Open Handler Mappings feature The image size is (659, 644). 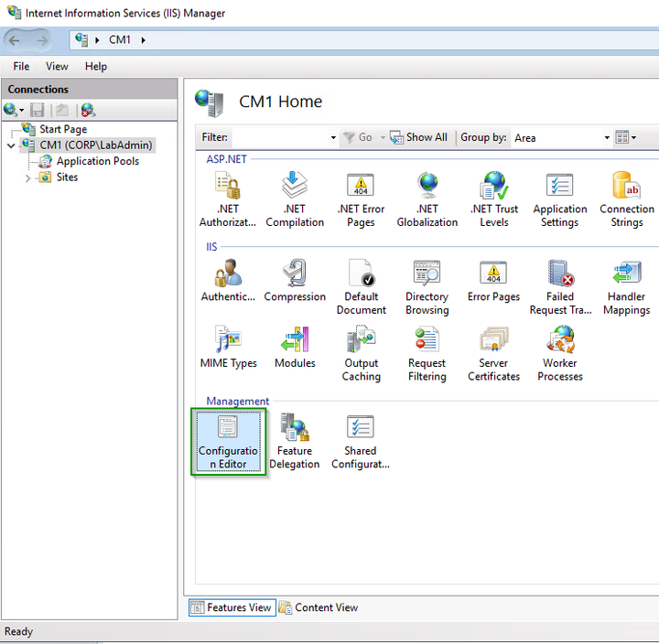(x=627, y=287)
